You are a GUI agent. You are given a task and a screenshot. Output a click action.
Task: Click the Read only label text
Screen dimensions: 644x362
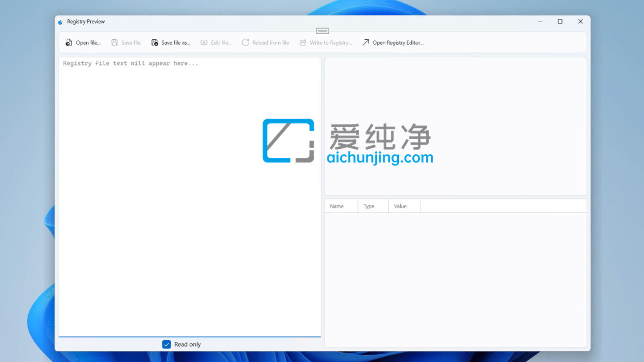point(187,344)
